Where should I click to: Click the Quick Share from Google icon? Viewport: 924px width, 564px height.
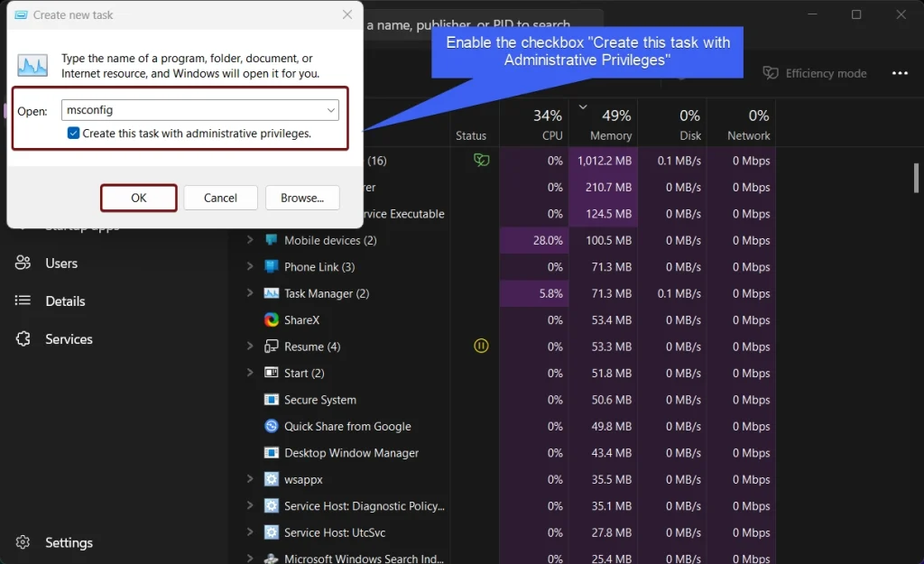point(271,426)
